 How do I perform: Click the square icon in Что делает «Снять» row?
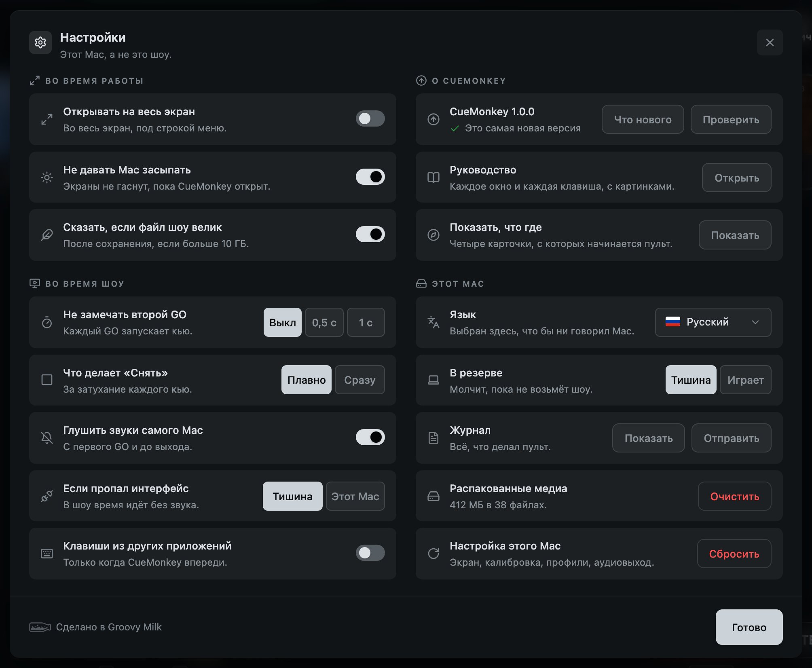pyautogui.click(x=47, y=380)
